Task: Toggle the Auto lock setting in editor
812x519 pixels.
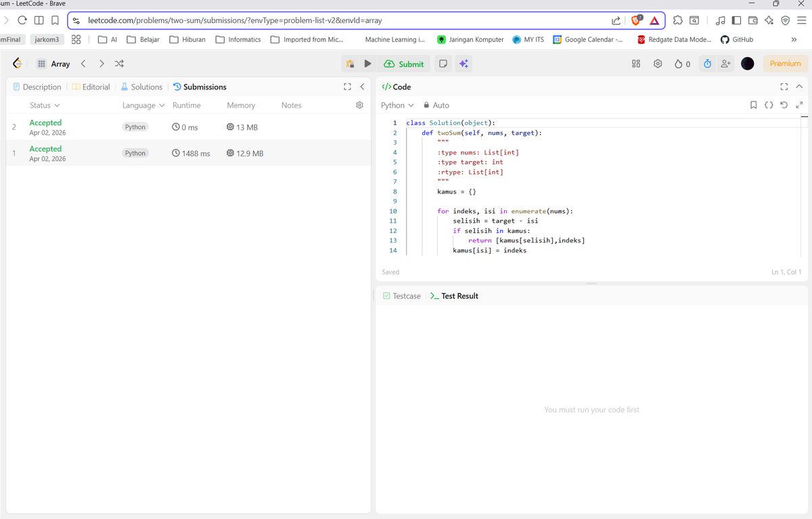Action: 436,106
